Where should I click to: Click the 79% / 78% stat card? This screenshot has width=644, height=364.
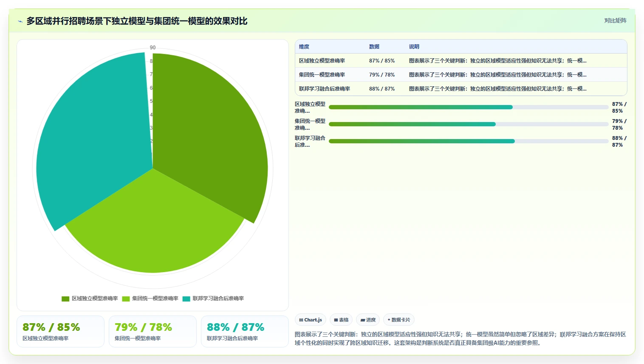click(153, 332)
